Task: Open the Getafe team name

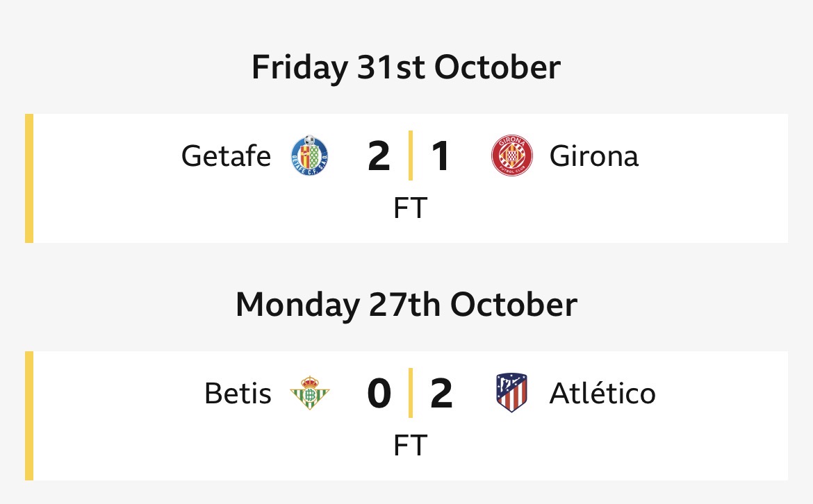Action: (x=226, y=156)
